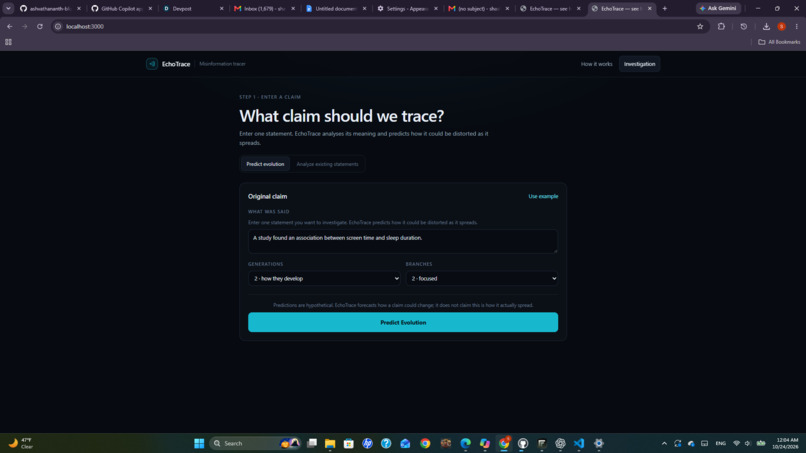Open the history clock icon in toolbar

pyautogui.click(x=743, y=26)
